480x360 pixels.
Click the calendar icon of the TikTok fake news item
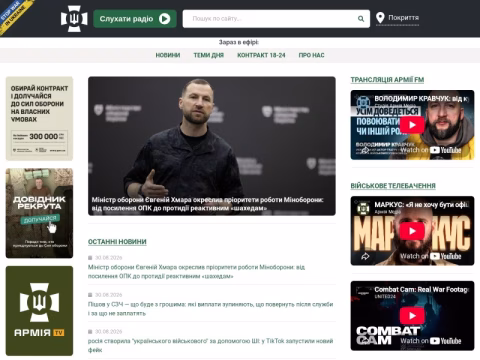tap(90, 332)
